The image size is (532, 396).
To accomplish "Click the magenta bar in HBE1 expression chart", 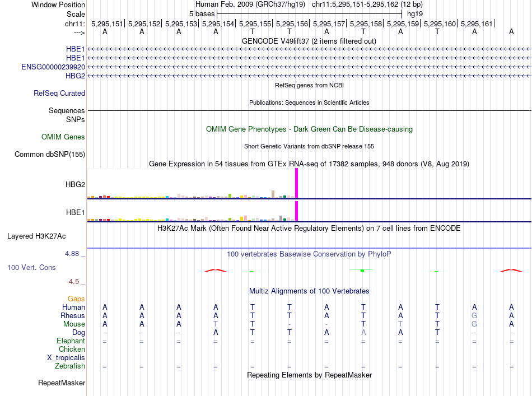I will (x=297, y=211).
